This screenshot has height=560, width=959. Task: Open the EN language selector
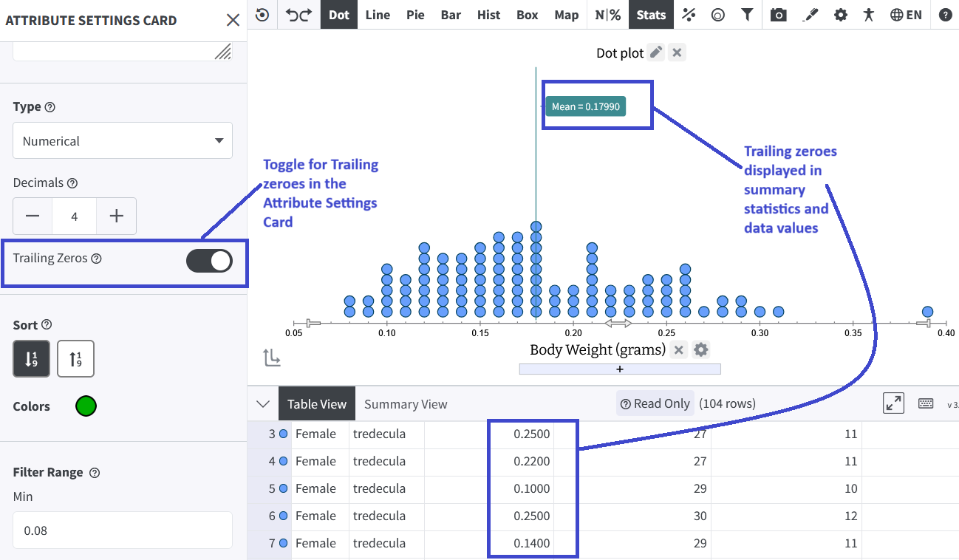click(906, 15)
